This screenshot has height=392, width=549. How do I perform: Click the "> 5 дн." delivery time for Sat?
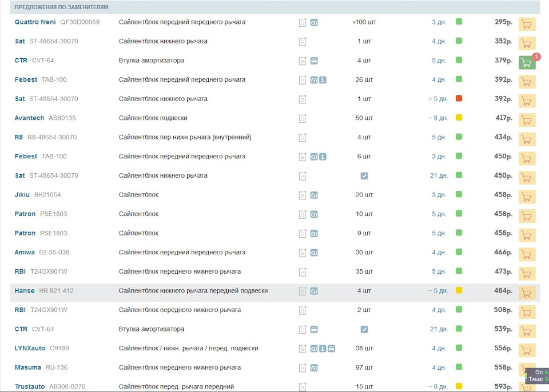click(x=438, y=99)
